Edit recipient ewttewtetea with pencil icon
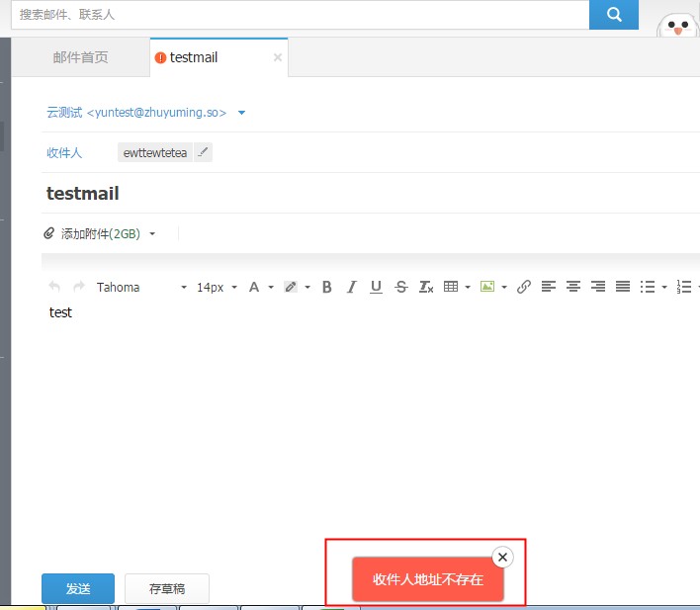This screenshot has width=700, height=610. (x=203, y=152)
